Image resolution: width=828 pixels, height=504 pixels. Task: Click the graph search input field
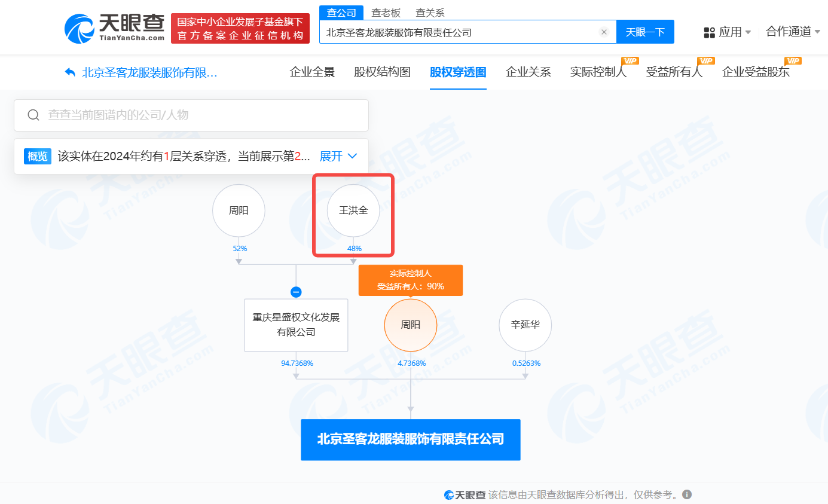179,114
